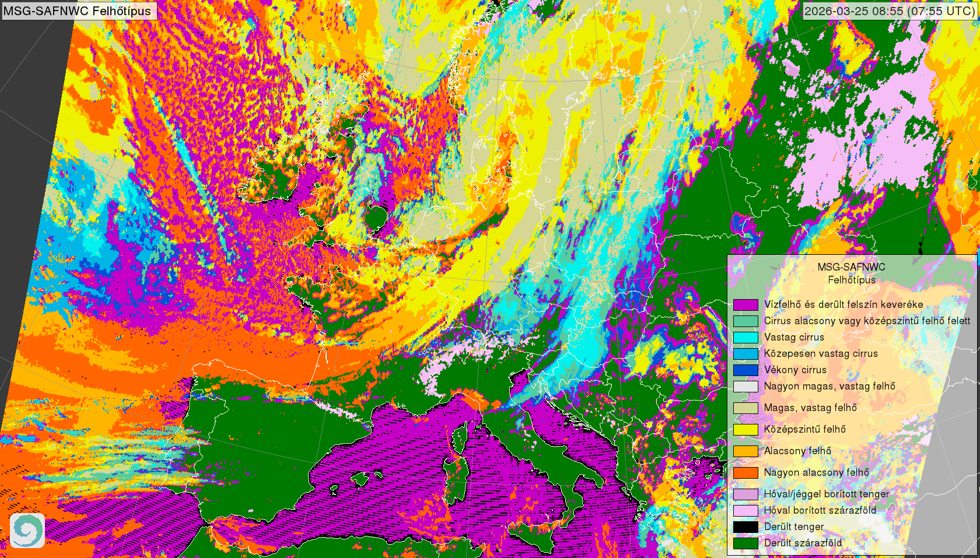Viewport: 980px width, 558px height.
Task: Click the MSG-SAFNWC Felhőtípus title label
Action: [x=78, y=11]
